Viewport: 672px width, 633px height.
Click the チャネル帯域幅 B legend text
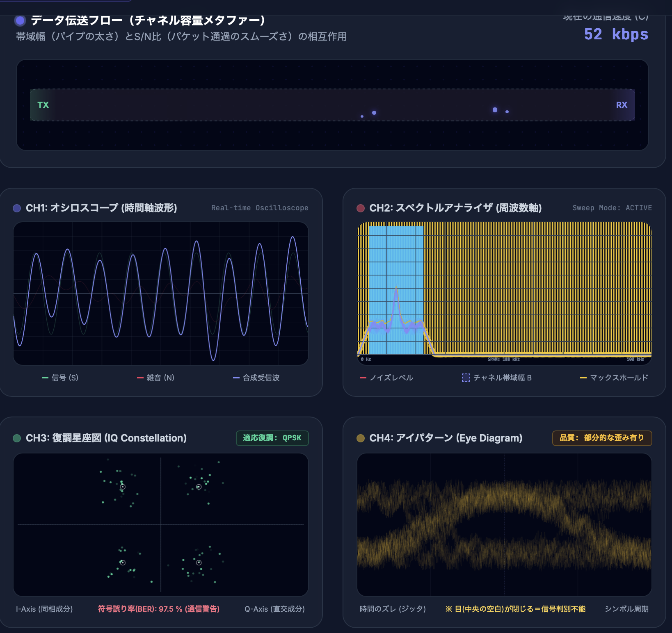click(503, 378)
